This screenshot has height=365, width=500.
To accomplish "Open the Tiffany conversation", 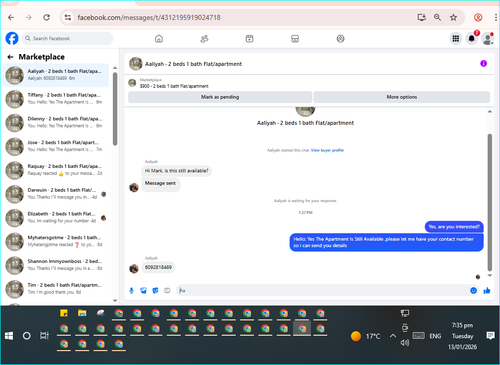I will tap(56, 99).
